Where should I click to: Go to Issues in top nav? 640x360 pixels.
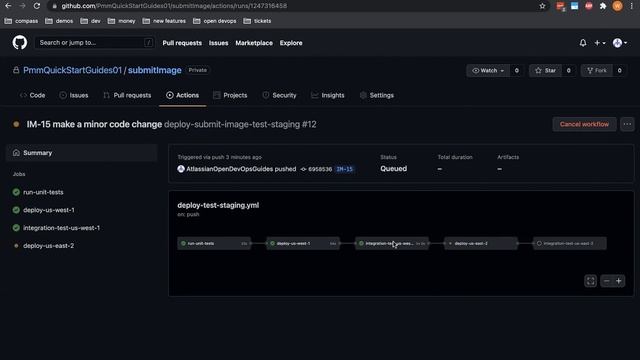coord(218,43)
